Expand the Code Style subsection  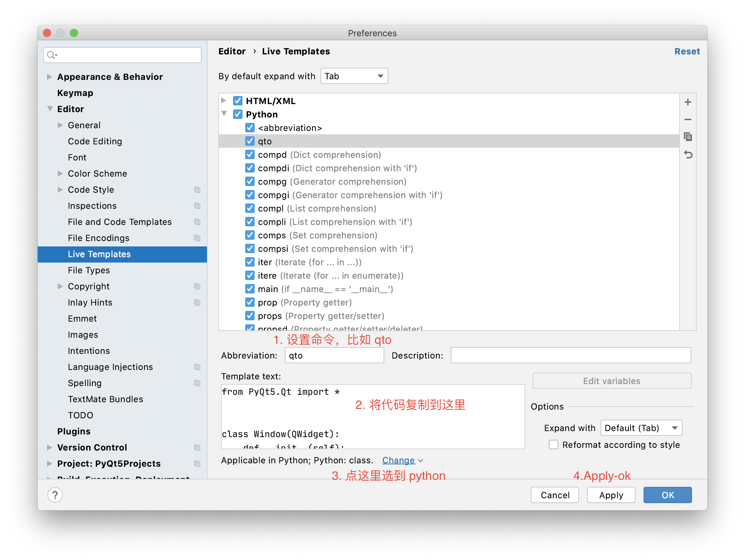[x=60, y=190]
